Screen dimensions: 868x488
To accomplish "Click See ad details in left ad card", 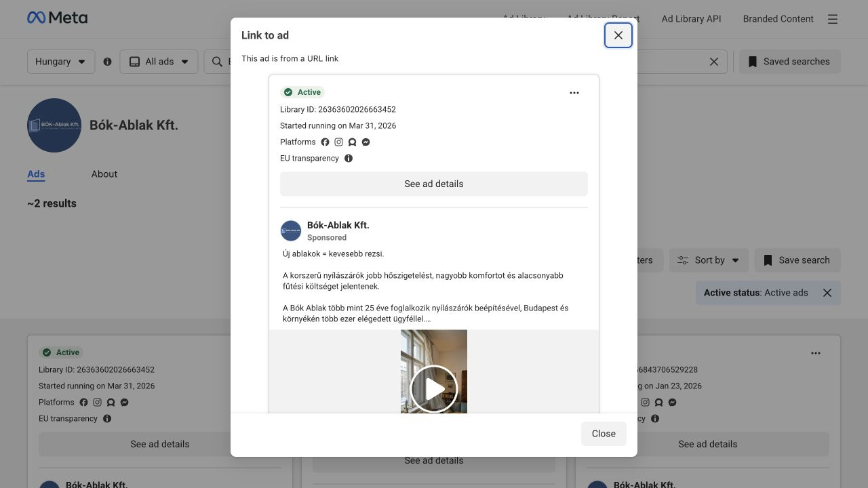I will (x=160, y=444).
